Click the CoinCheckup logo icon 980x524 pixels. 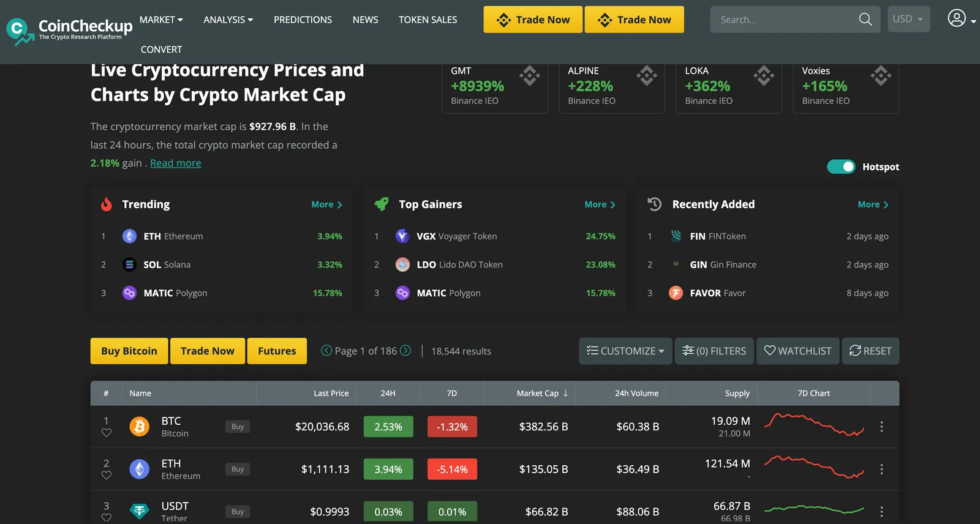coord(20,31)
